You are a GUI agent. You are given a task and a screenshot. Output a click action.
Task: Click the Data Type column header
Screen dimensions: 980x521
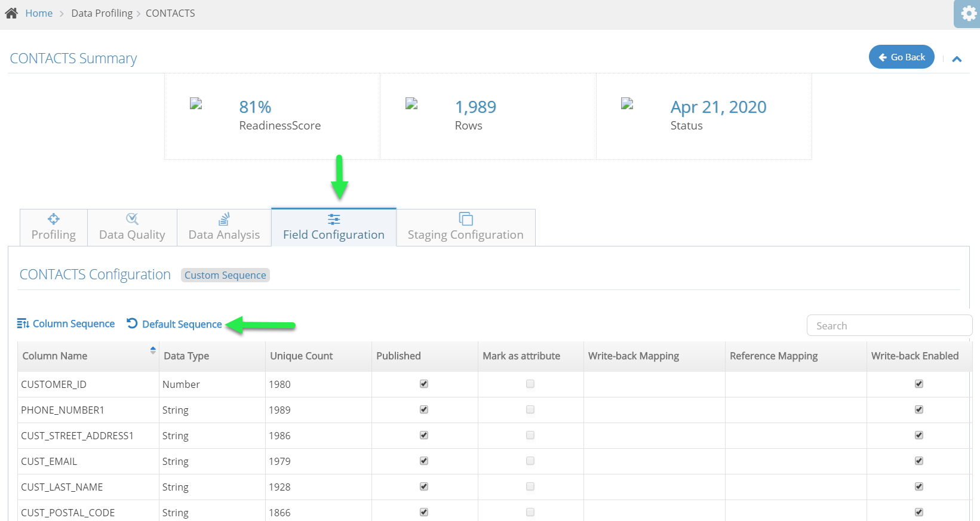212,356
